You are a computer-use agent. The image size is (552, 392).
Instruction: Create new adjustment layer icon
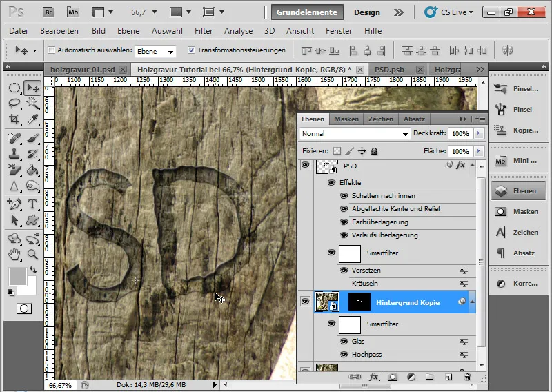tap(411, 377)
